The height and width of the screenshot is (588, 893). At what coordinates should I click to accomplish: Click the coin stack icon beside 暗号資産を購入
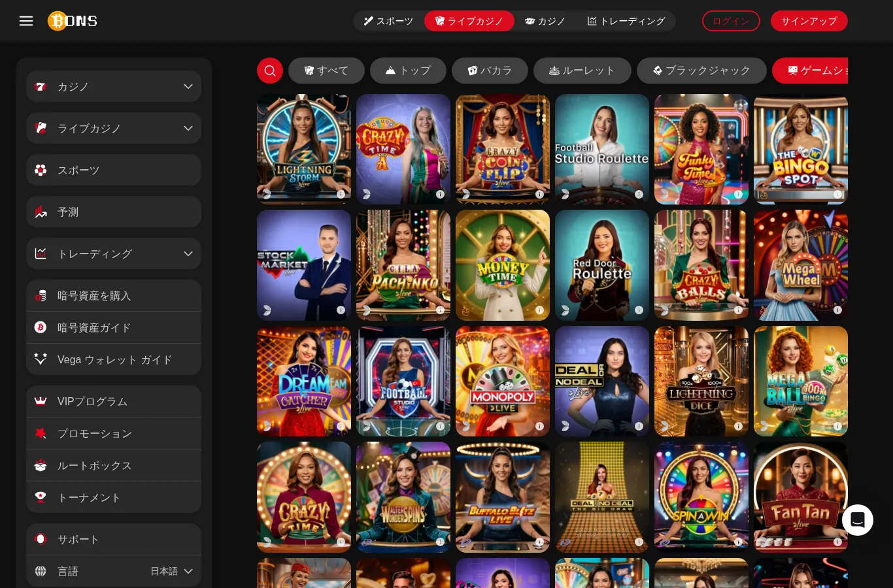click(41, 295)
